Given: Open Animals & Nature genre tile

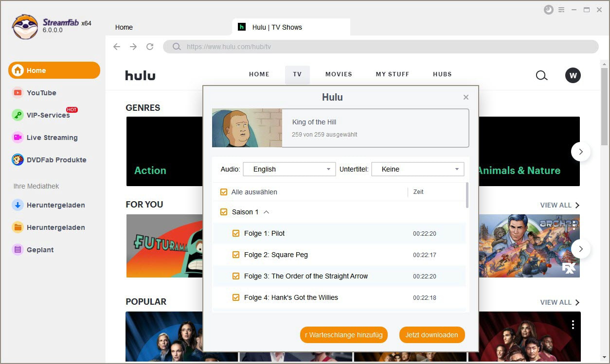Looking at the screenshot, I should pyautogui.click(x=529, y=151).
